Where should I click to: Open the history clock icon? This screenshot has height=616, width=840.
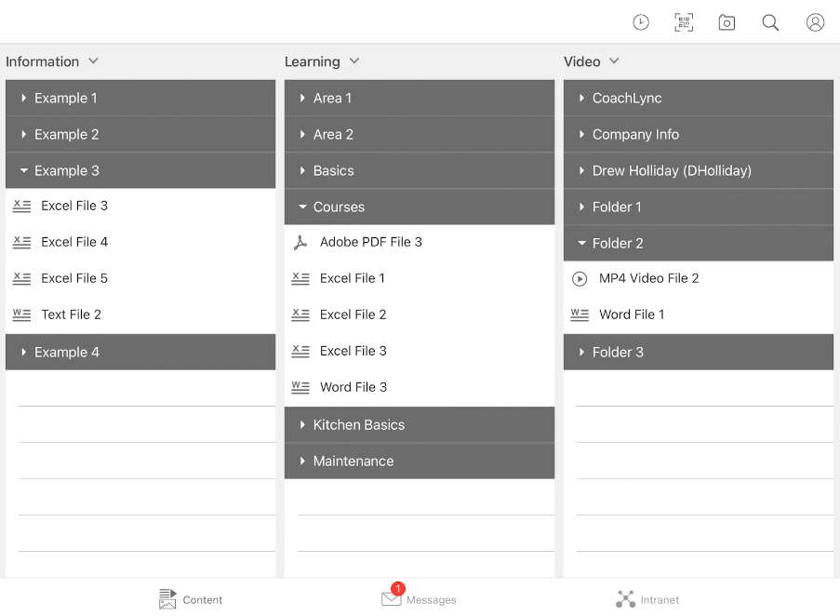[641, 22]
